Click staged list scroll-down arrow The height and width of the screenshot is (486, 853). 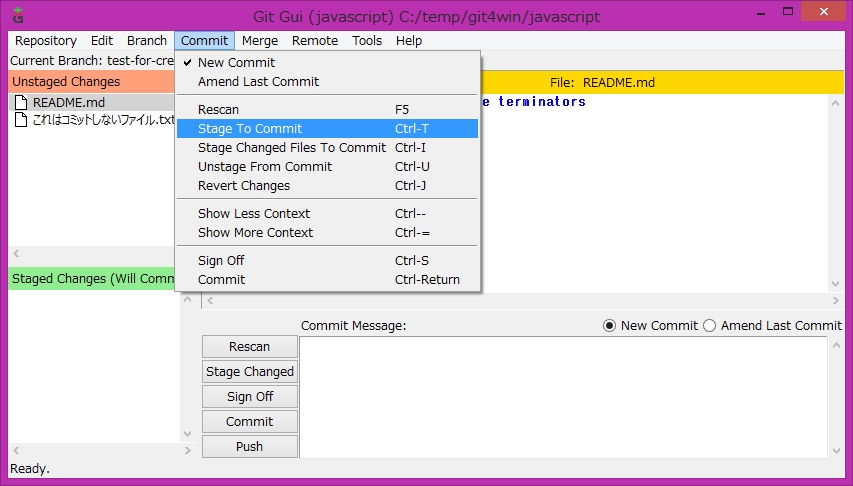[188, 434]
